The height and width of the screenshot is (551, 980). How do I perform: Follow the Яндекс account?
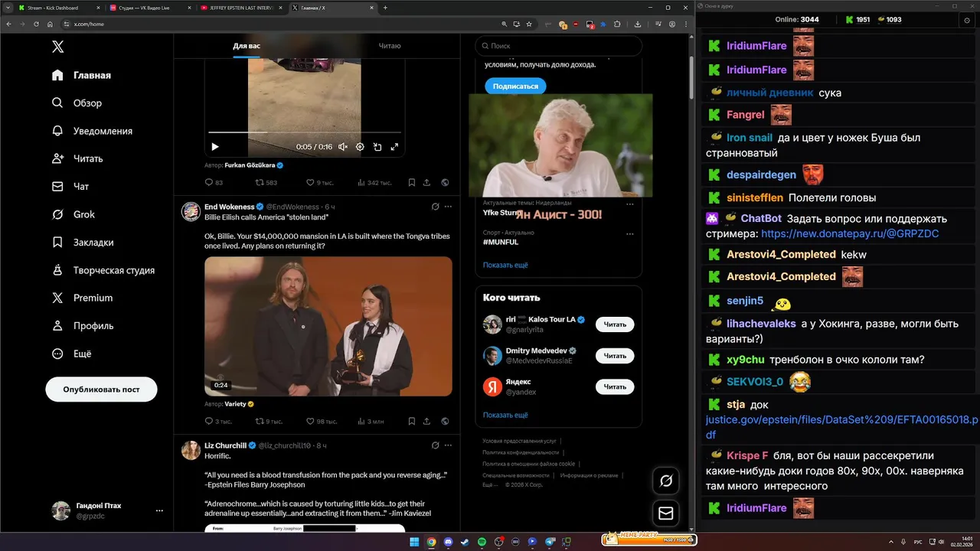615,387
